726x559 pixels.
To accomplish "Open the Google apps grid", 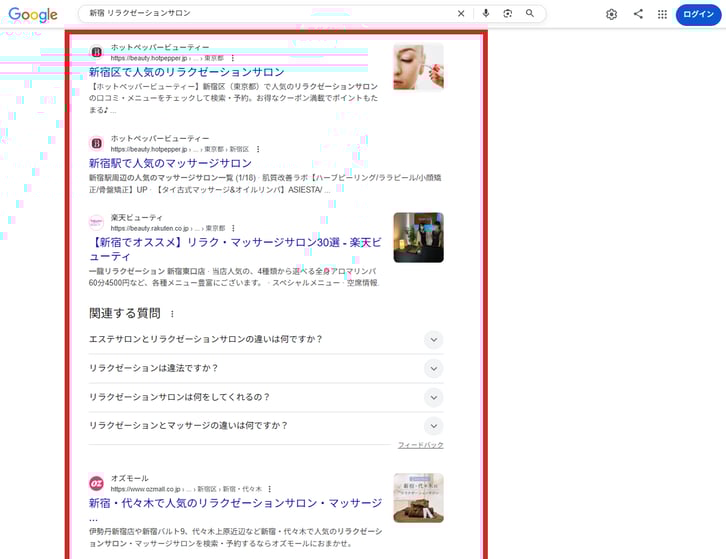I will click(x=662, y=14).
